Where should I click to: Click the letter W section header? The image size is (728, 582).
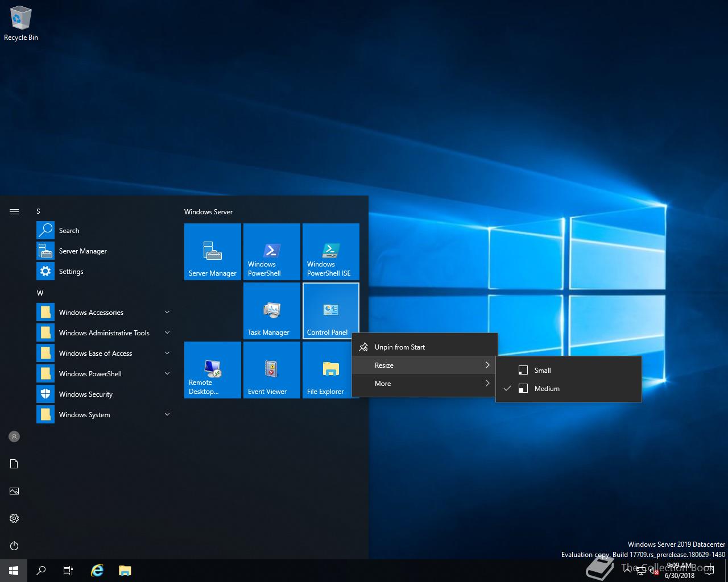(40, 293)
